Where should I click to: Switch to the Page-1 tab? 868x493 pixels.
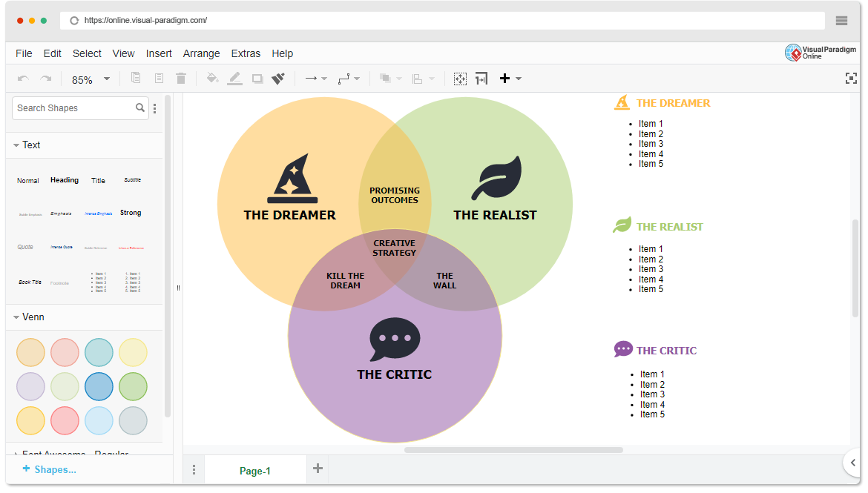click(255, 471)
